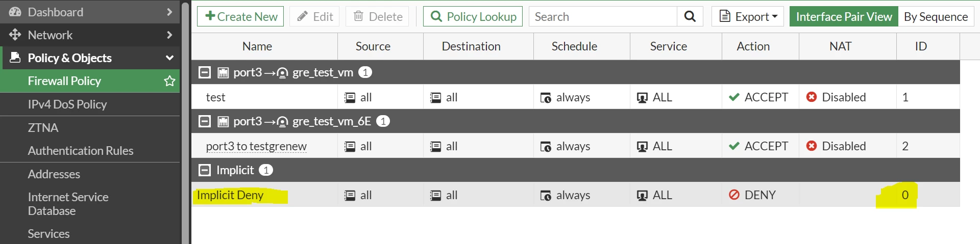Click ACCEPT checkmark in test row
This screenshot has width=980, height=244.
point(734,97)
